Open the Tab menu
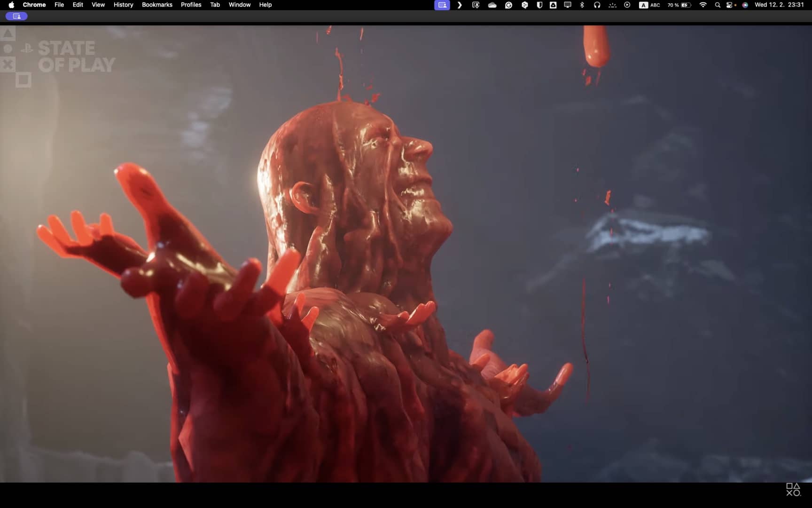The image size is (812, 508). (215, 5)
